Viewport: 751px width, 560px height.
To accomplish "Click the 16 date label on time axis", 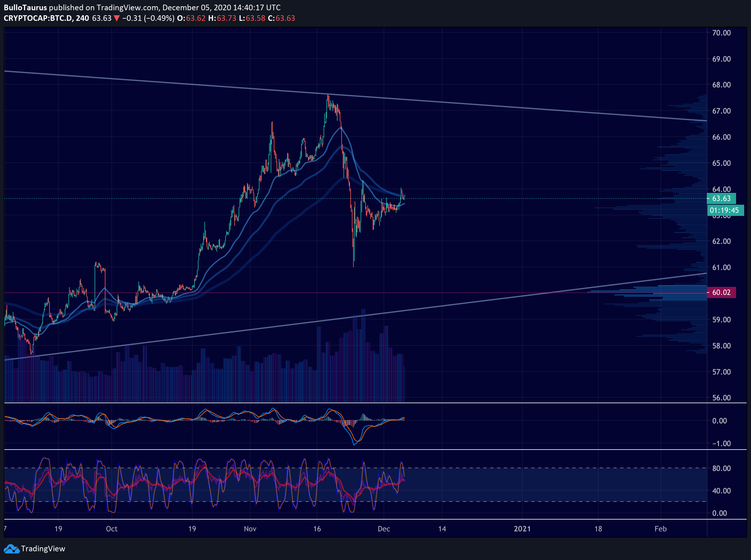I will [317, 529].
